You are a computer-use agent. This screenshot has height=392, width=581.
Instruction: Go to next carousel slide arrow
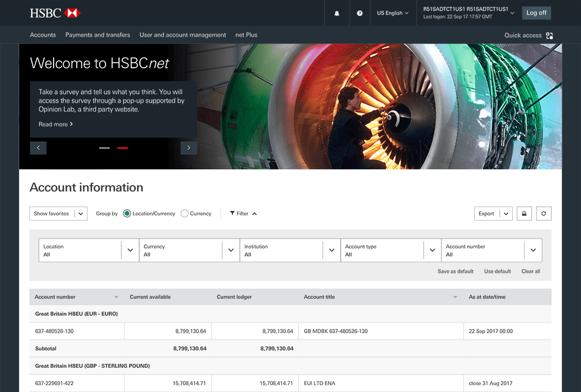(188, 148)
